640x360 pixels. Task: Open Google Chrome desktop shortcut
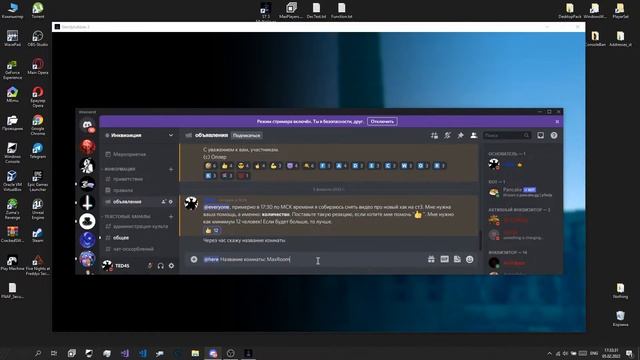point(38,124)
